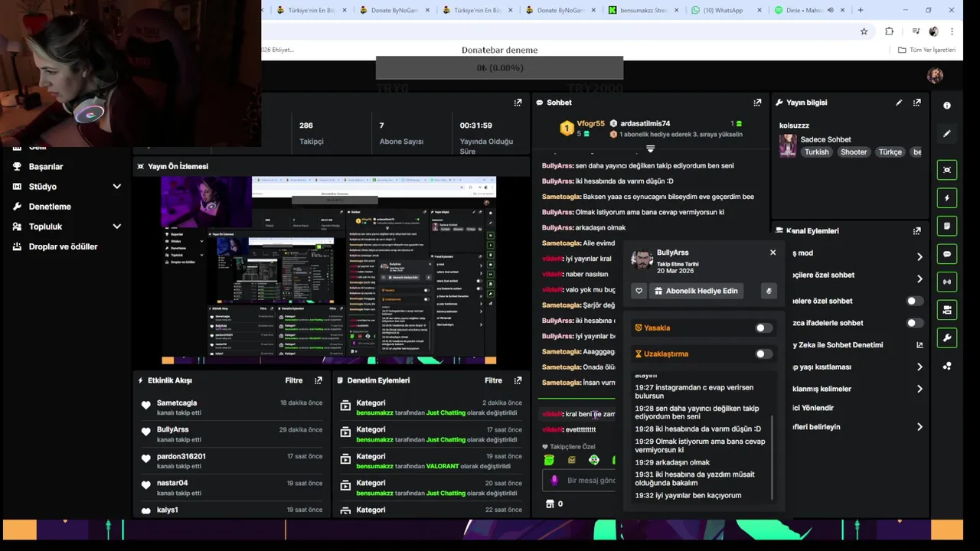Open Droplar ve ödüller in sidebar
Image resolution: width=980 pixels, height=551 pixels.
[63, 246]
